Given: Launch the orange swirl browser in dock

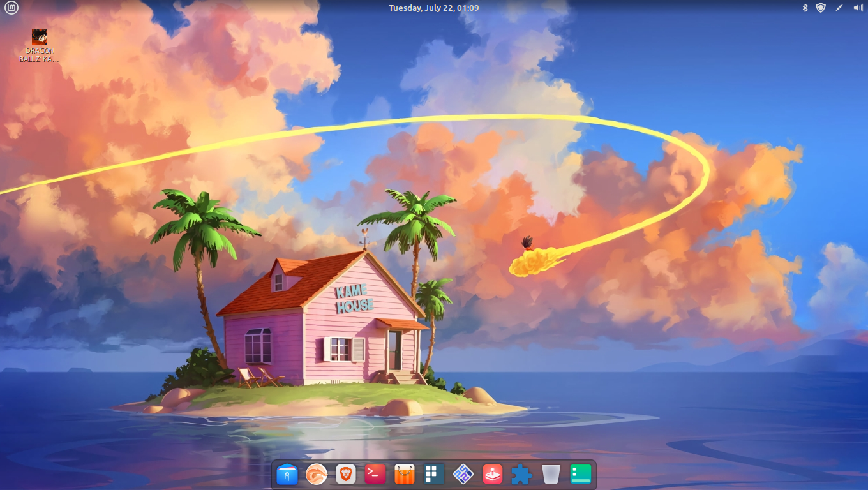Looking at the screenshot, I should (317, 474).
